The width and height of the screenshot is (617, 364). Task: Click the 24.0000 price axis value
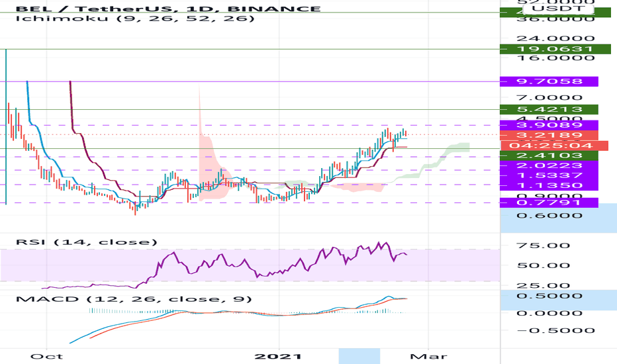click(555, 38)
